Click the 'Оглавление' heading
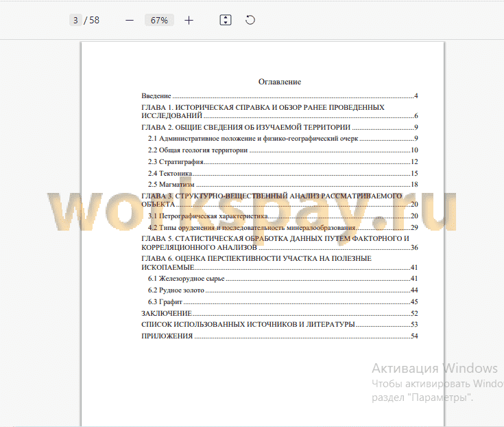 point(280,82)
